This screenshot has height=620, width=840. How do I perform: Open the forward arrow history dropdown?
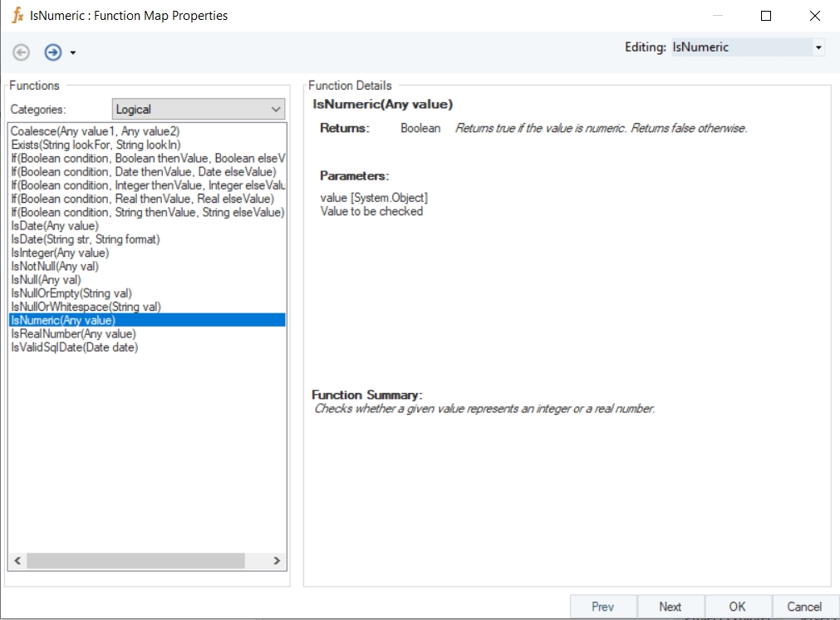click(x=73, y=53)
